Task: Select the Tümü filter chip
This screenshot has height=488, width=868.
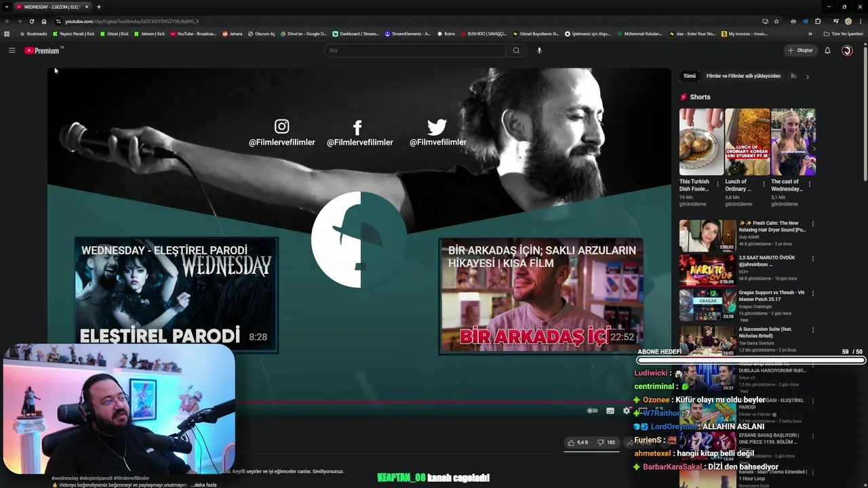Action: (689, 76)
